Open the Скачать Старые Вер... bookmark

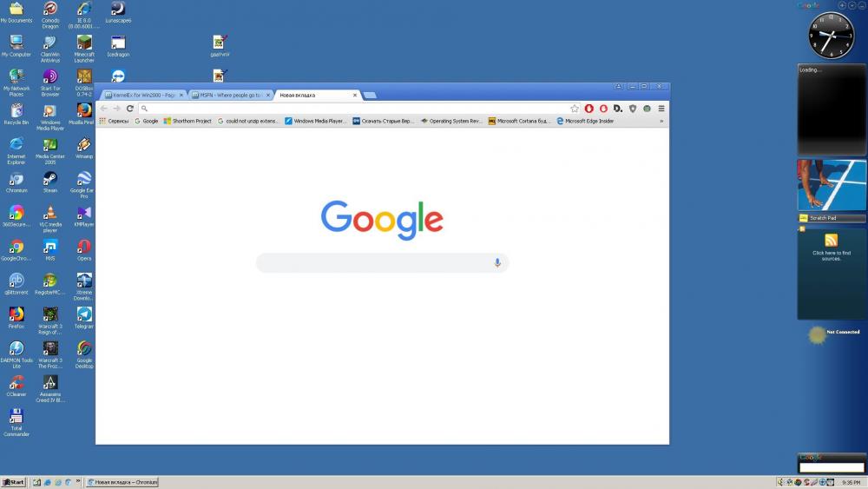[383, 121]
